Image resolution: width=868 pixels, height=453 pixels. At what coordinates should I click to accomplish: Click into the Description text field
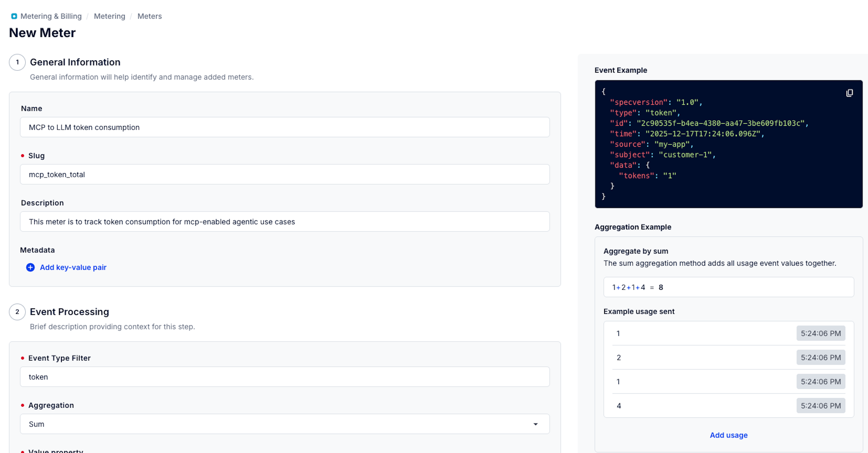point(285,222)
